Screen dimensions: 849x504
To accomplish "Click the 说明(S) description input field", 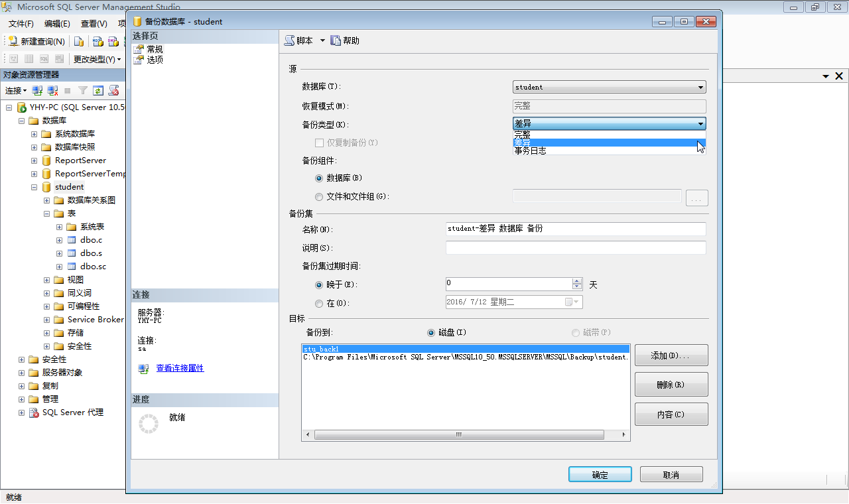I will coord(576,247).
